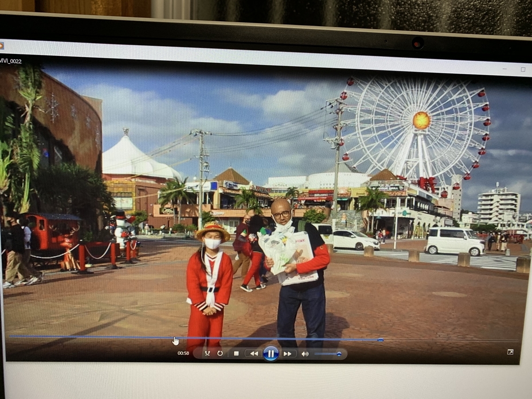
Task: Stop the video playback
Action: pyautogui.click(x=236, y=353)
